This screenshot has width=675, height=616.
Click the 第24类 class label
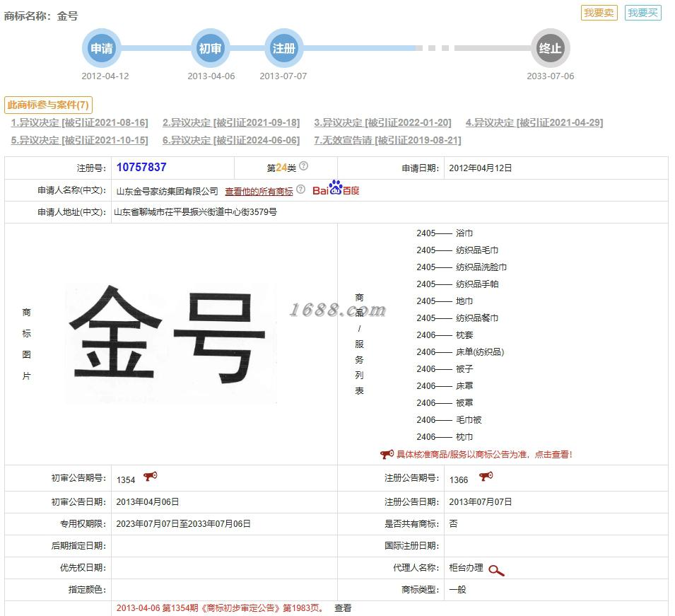pos(281,168)
